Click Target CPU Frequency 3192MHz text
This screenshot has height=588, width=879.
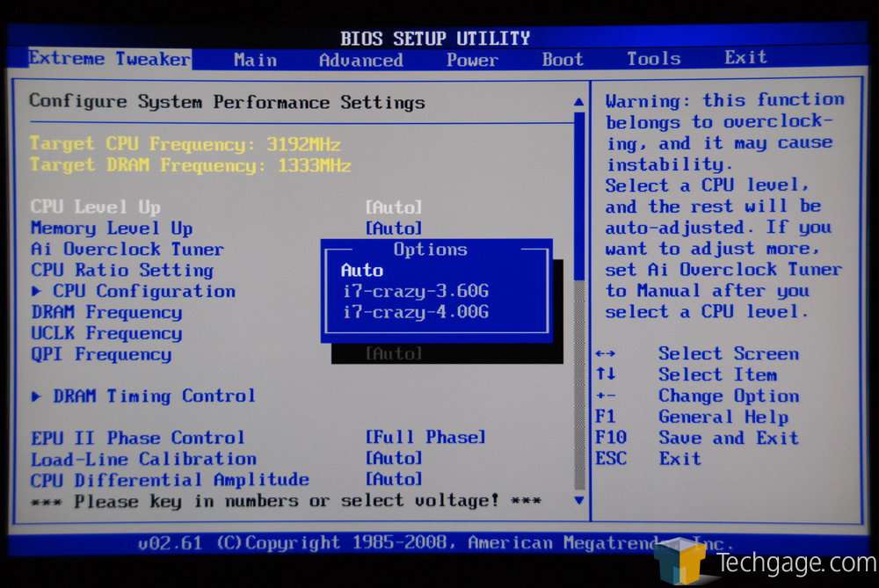pyautogui.click(x=185, y=144)
